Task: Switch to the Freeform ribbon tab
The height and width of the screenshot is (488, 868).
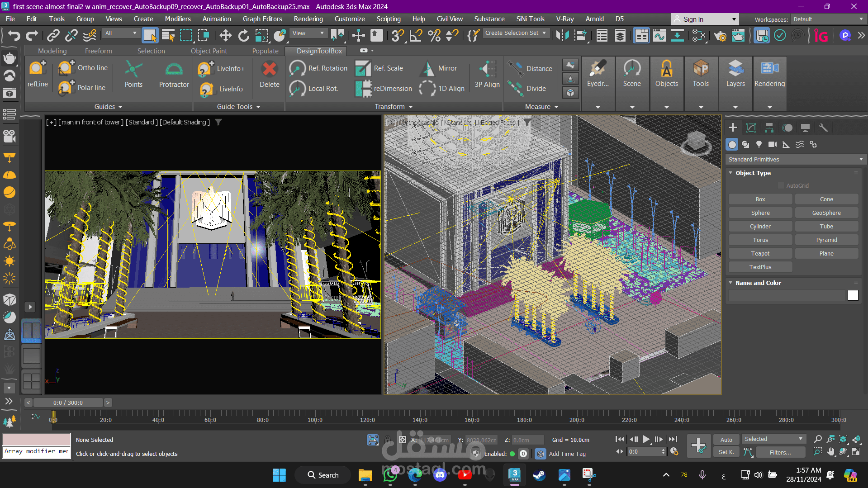Action: [98, 51]
